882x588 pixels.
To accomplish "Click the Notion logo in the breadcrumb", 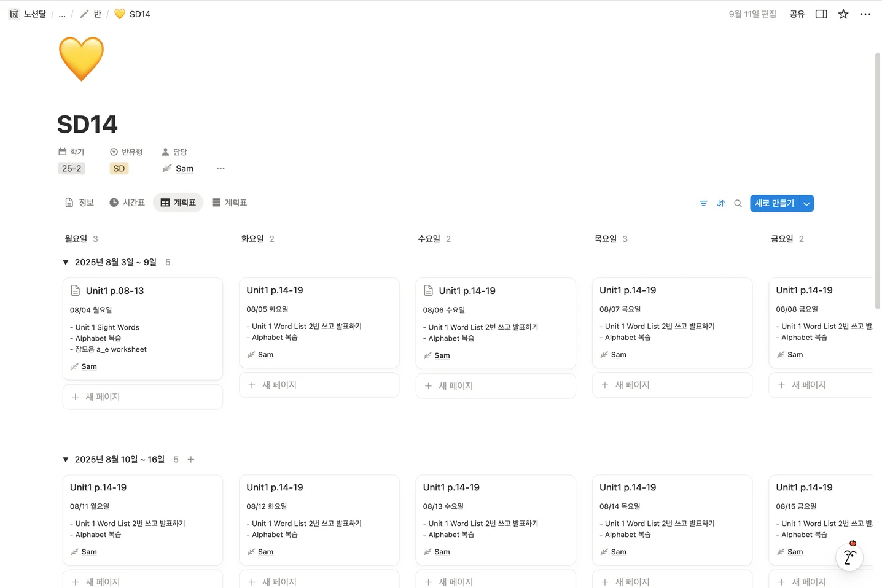I will click(x=14, y=14).
